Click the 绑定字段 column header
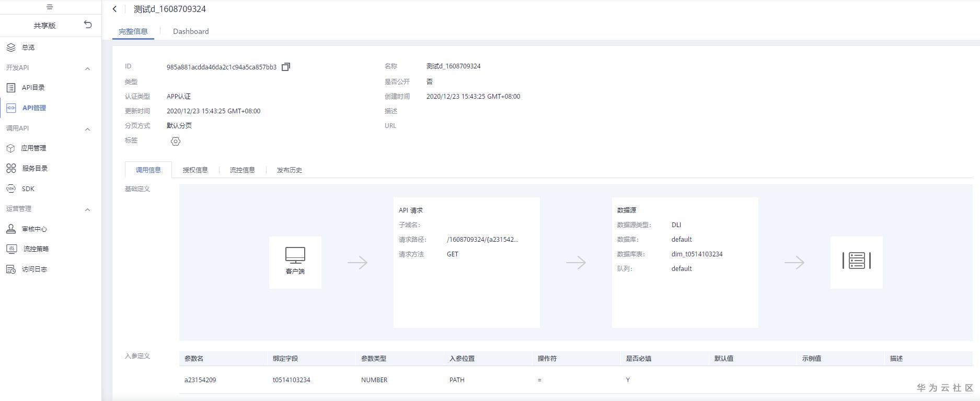 tap(285, 359)
